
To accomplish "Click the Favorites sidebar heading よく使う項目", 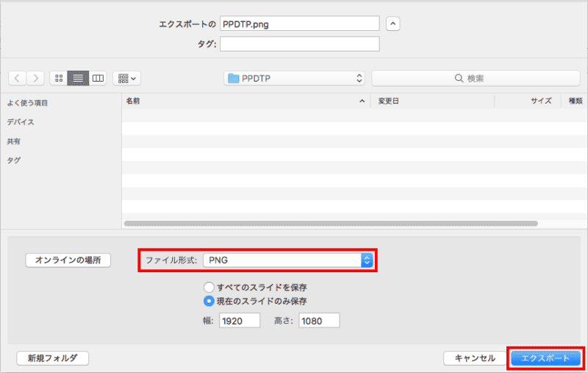I will [x=27, y=103].
